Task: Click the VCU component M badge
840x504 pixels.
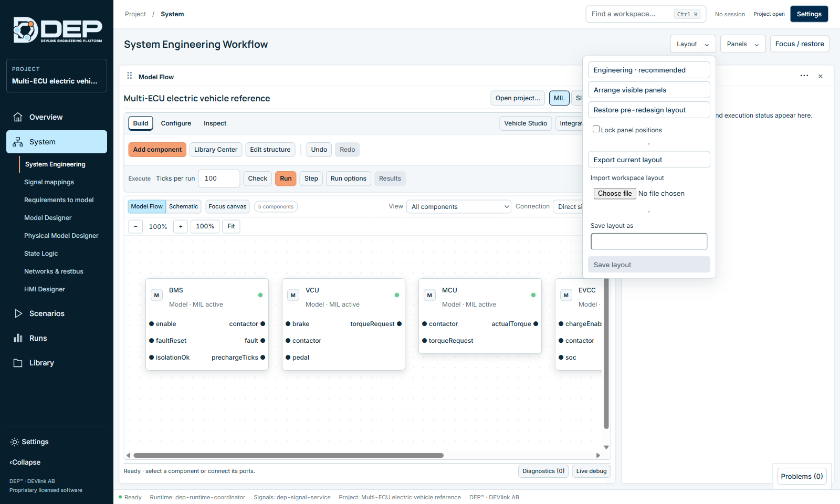Action: [x=293, y=295]
